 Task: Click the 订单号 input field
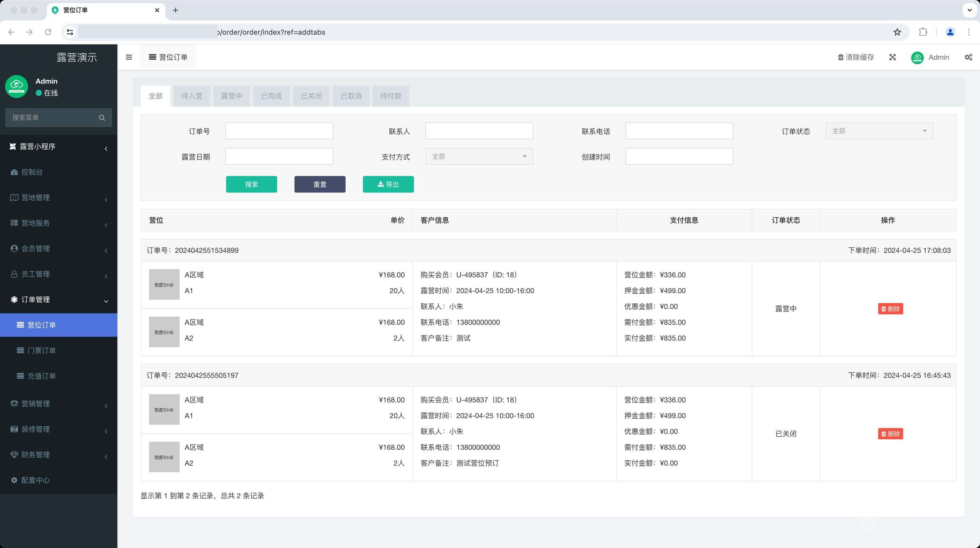click(279, 131)
